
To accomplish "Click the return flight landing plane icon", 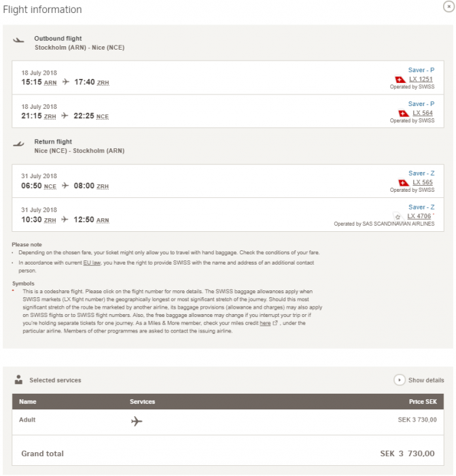I will click(x=19, y=143).
